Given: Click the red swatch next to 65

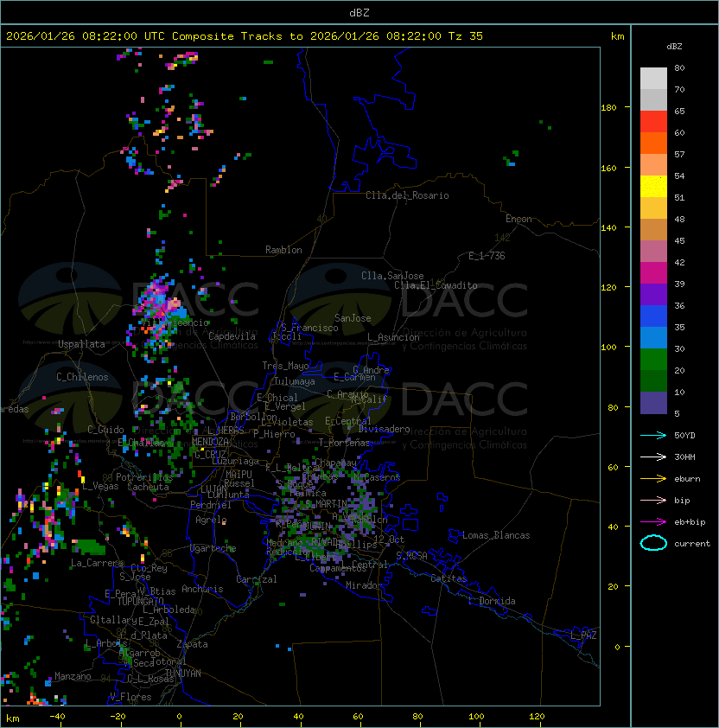Looking at the screenshot, I should point(653,122).
